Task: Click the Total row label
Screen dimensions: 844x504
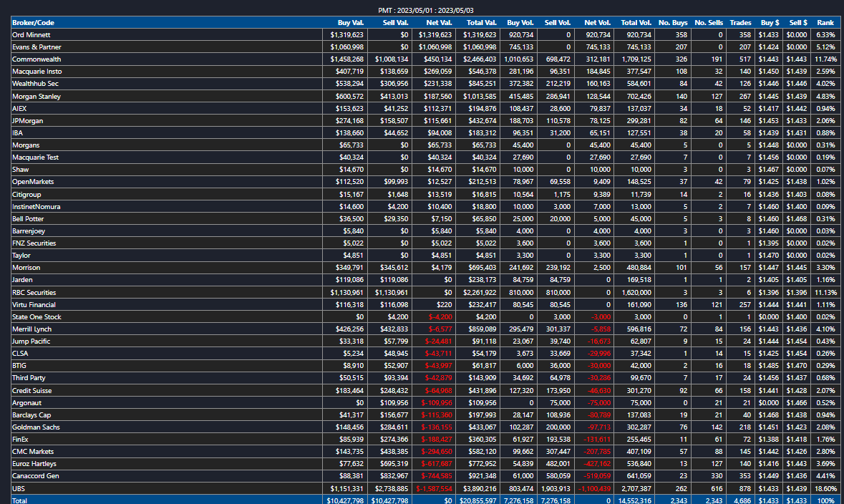Action: [20, 500]
